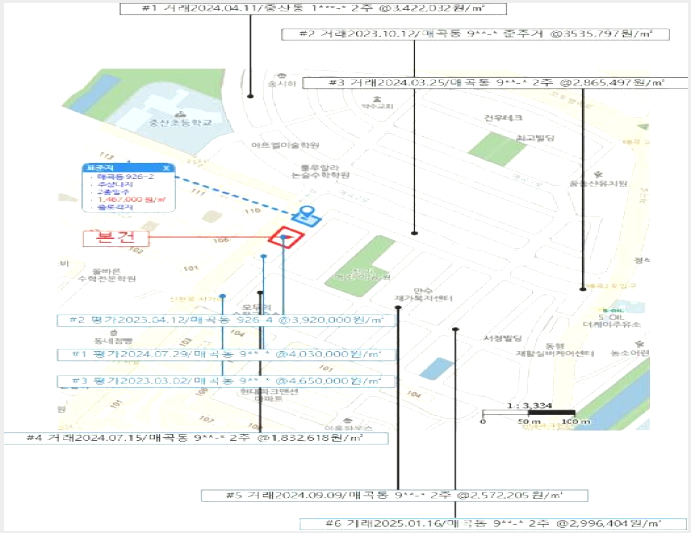
Task: Close the 표준지 info popup
Action: pos(166,168)
